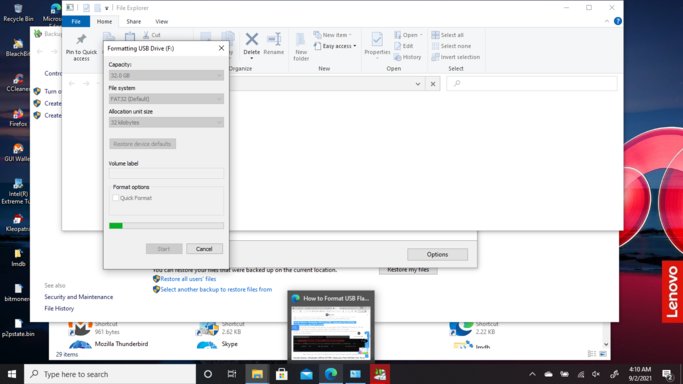Click Select none in ribbon

[x=451, y=46]
